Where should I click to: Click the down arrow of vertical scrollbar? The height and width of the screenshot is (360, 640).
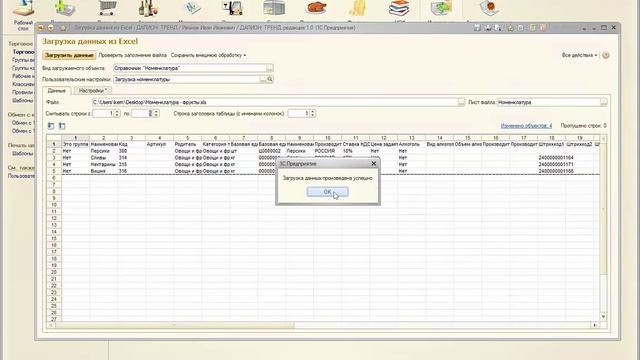(x=603, y=317)
